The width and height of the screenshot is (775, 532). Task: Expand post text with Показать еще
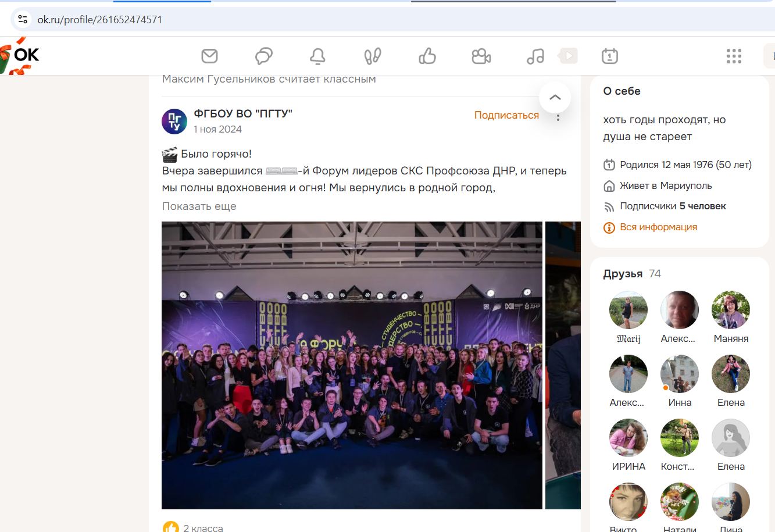click(x=199, y=206)
